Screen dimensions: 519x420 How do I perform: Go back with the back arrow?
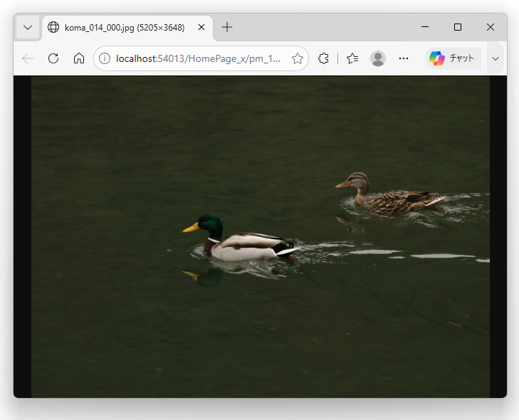[28, 58]
